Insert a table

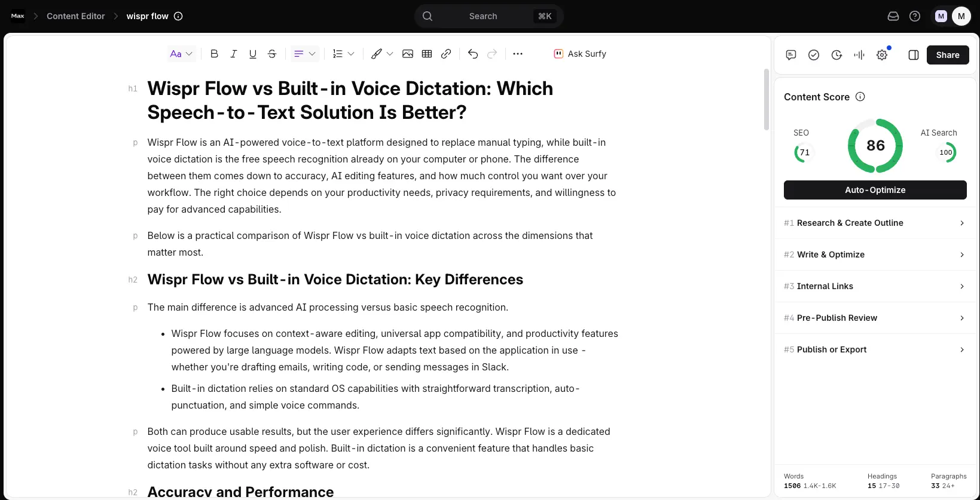pyautogui.click(x=427, y=54)
